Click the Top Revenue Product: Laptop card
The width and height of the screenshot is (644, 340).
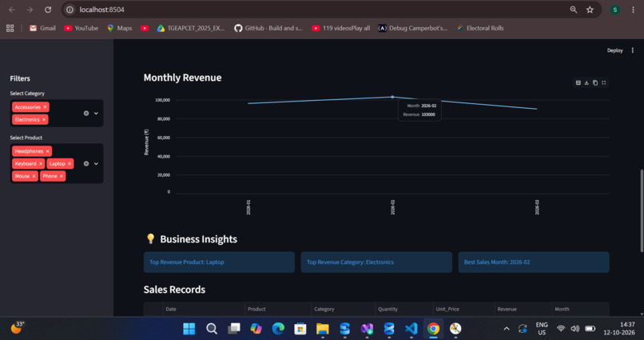219,262
